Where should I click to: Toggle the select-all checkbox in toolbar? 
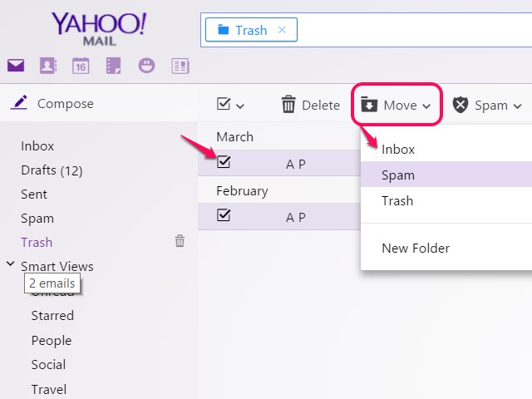224,104
